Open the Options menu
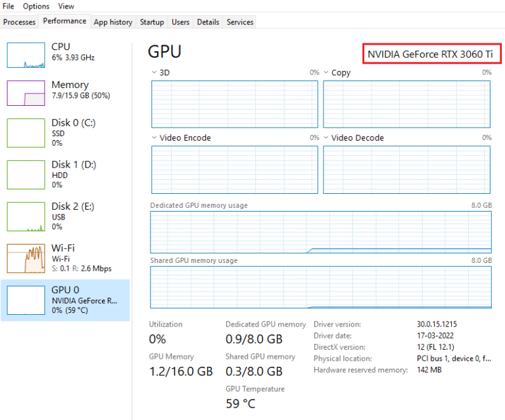 [36, 6]
